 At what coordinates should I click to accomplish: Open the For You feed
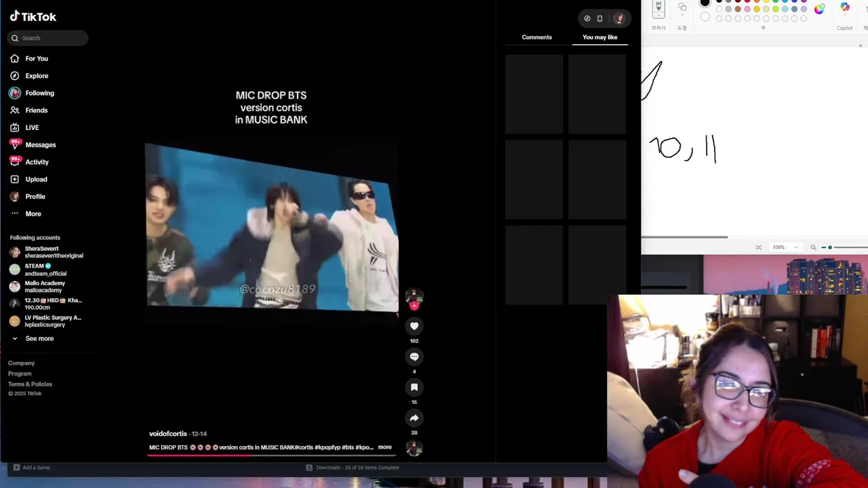pos(37,58)
